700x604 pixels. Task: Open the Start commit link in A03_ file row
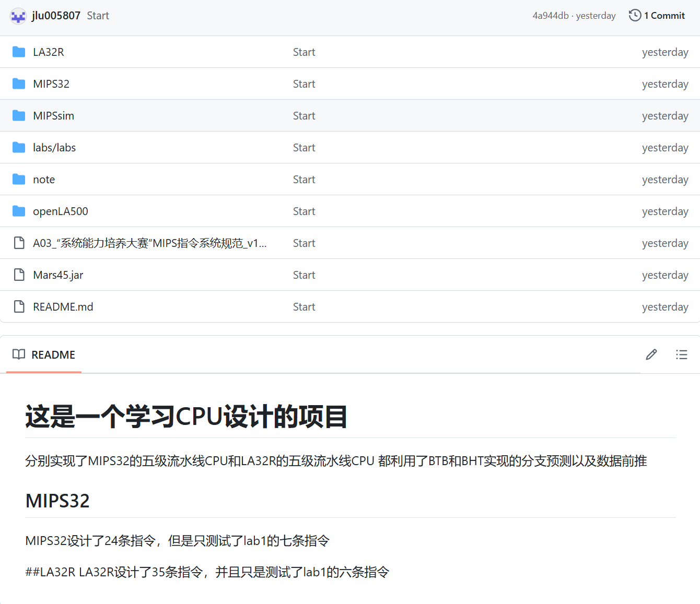click(x=304, y=243)
